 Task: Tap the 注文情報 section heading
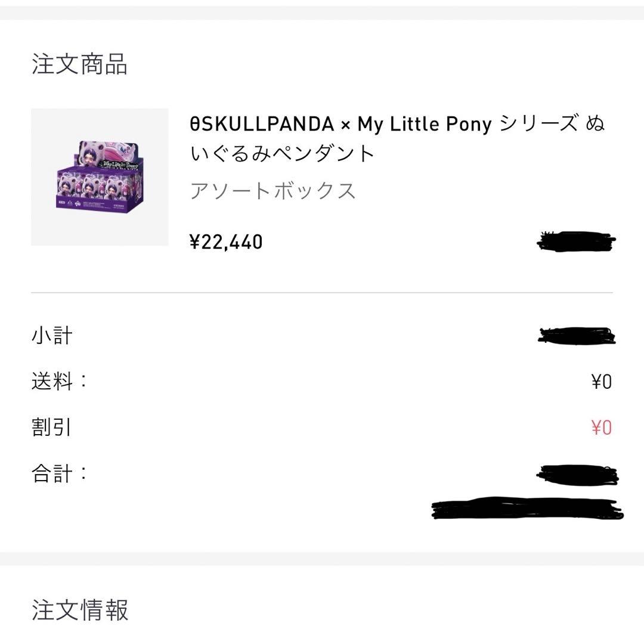[79, 610]
